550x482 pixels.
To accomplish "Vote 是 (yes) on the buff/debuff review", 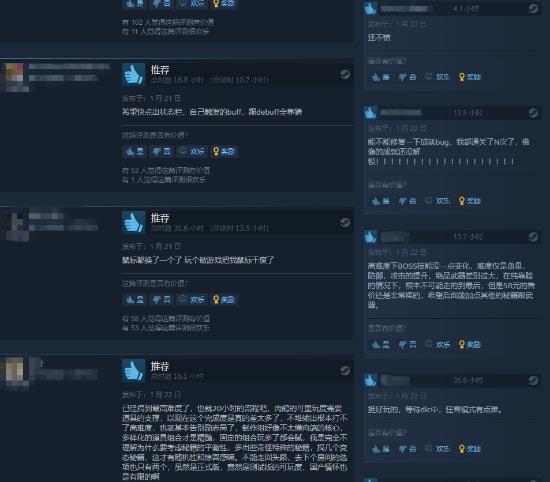I will coord(135,152).
